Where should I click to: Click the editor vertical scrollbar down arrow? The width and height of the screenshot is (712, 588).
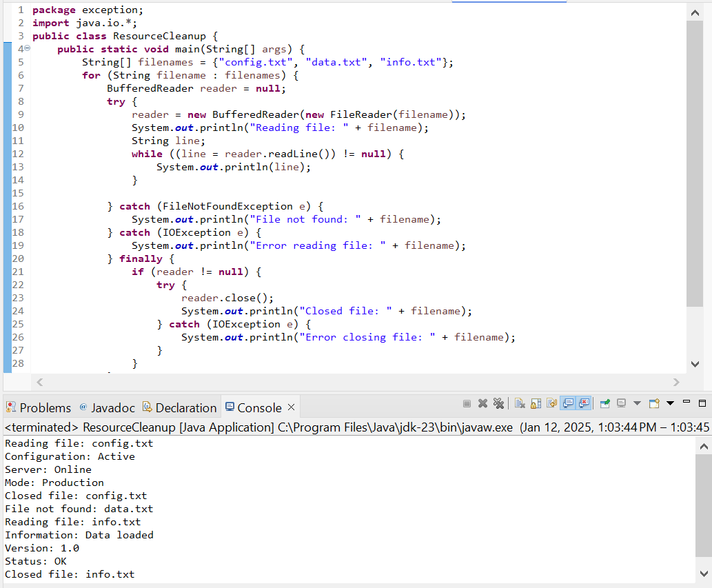click(695, 364)
